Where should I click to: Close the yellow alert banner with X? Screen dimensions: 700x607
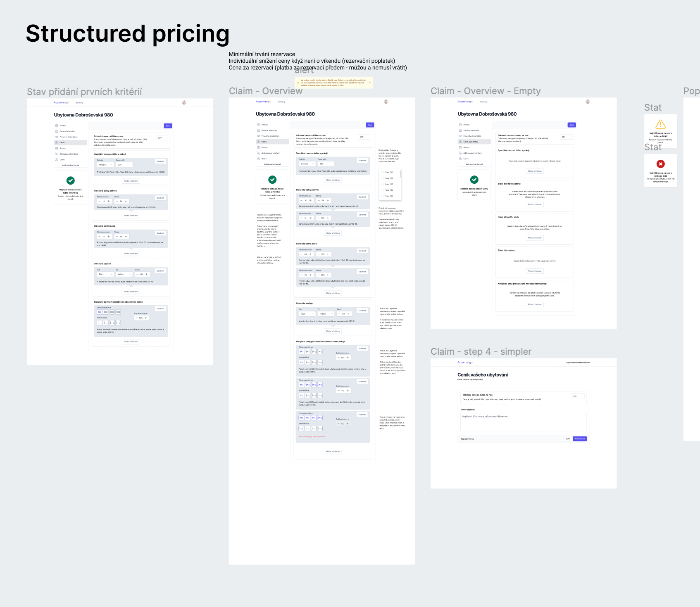pos(369,83)
